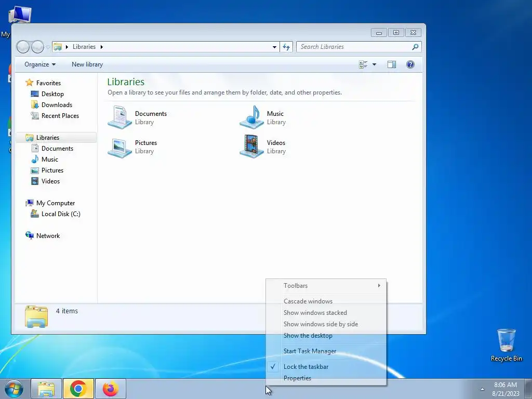Show hidden system tray icons arrow

(x=482, y=389)
